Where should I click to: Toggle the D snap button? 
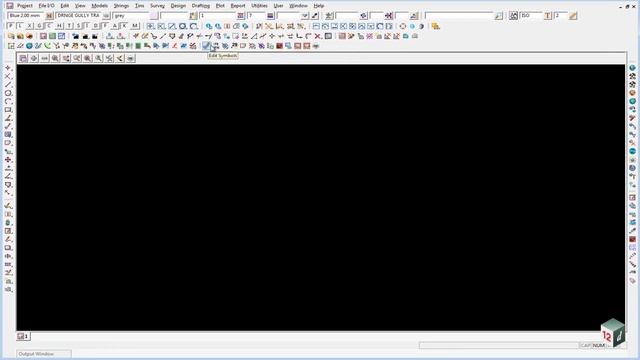[x=96, y=26]
